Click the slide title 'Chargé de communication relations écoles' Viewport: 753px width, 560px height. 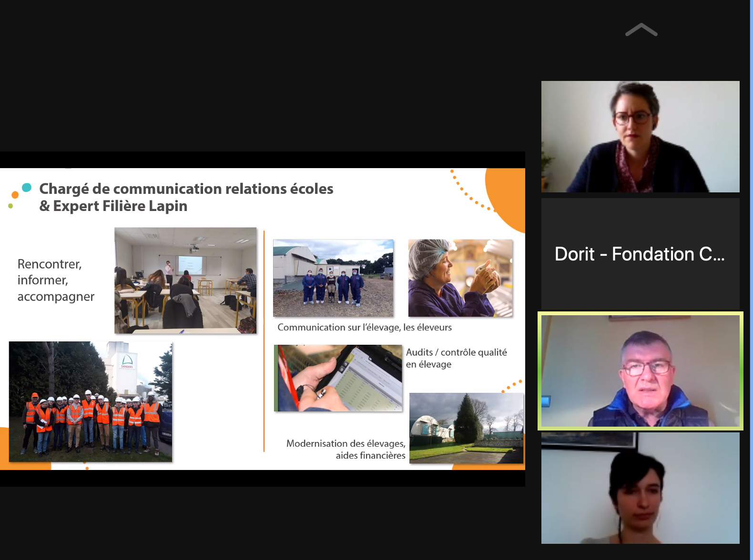tap(186, 189)
